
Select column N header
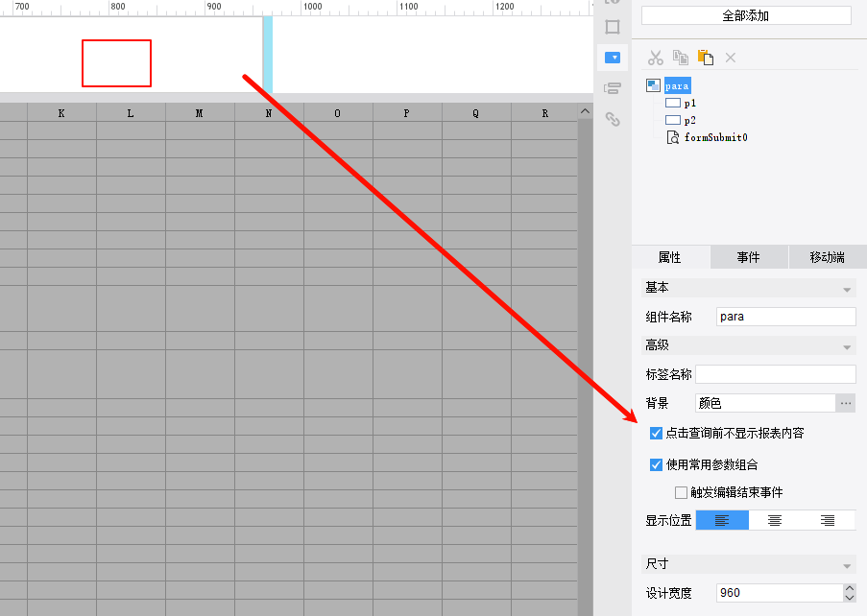point(269,112)
